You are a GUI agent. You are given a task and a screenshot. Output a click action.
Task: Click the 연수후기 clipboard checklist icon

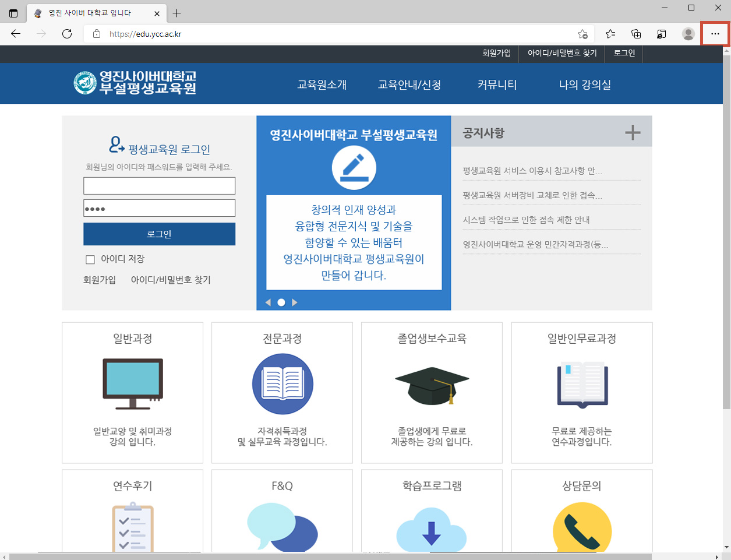(x=133, y=527)
